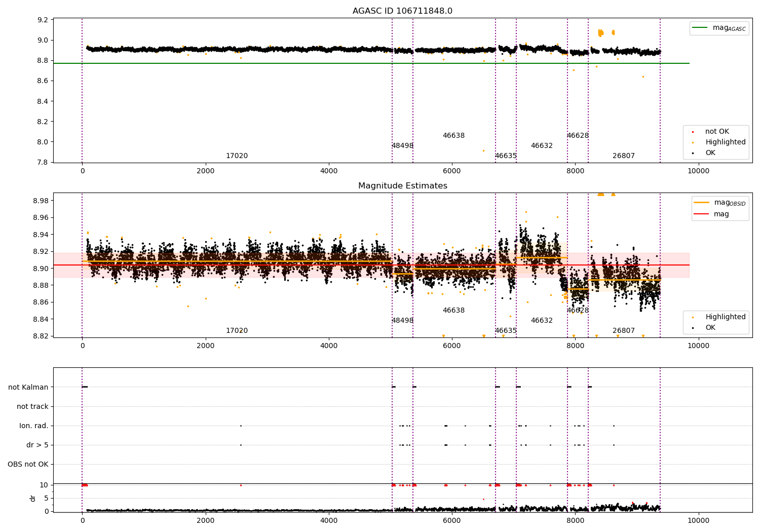The height and width of the screenshot is (532, 760).
Task: Click obsid label 48498 in Magnitude Estimates plot
Action: click(402, 320)
